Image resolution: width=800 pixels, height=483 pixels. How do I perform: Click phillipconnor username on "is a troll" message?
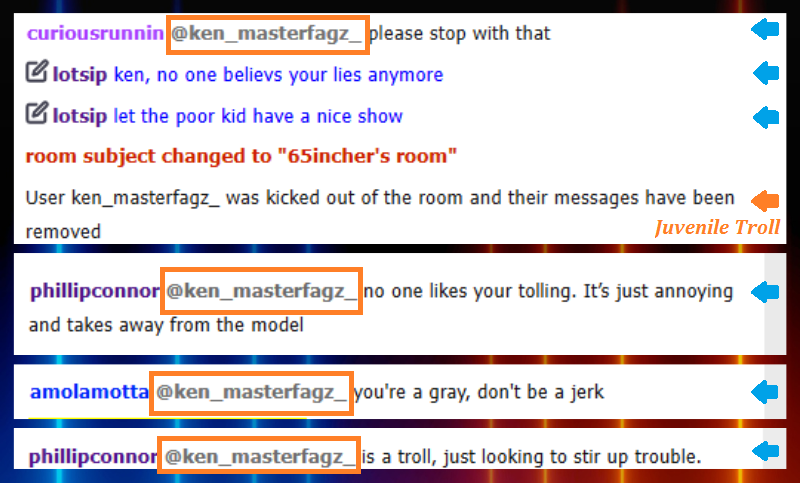coord(93,456)
